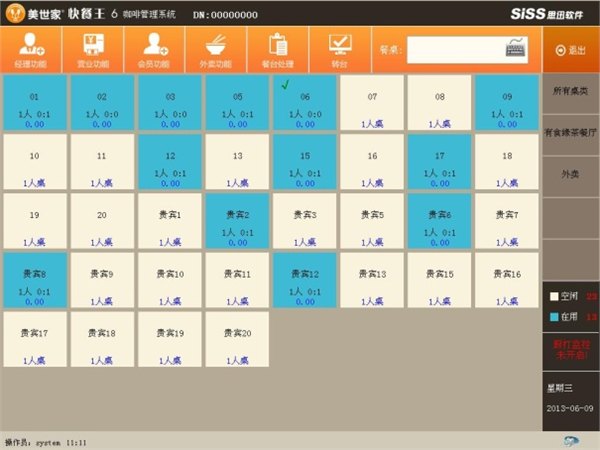Click the 在用 in-use legend swatch
Viewport: 600px width, 450px height.
point(554,317)
